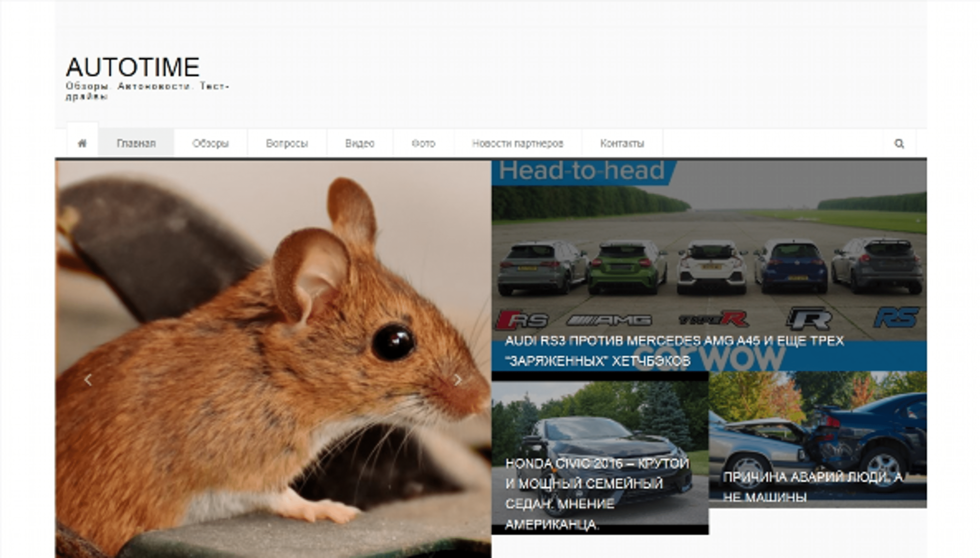Screen dimensions: 980x558
Task: Go to the Контакты page
Action: tap(622, 143)
